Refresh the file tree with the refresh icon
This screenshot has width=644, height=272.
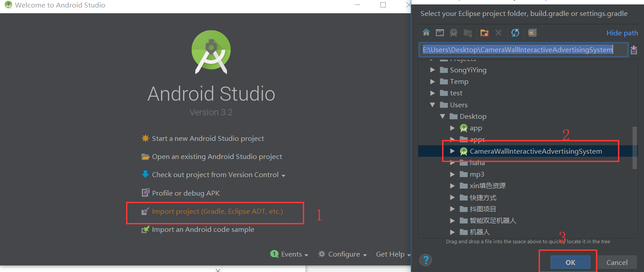pyautogui.click(x=515, y=32)
